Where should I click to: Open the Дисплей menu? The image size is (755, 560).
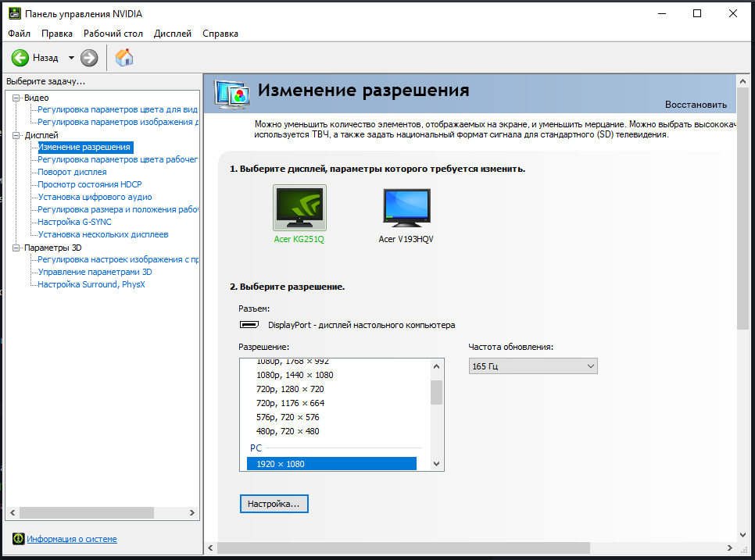pos(173,34)
